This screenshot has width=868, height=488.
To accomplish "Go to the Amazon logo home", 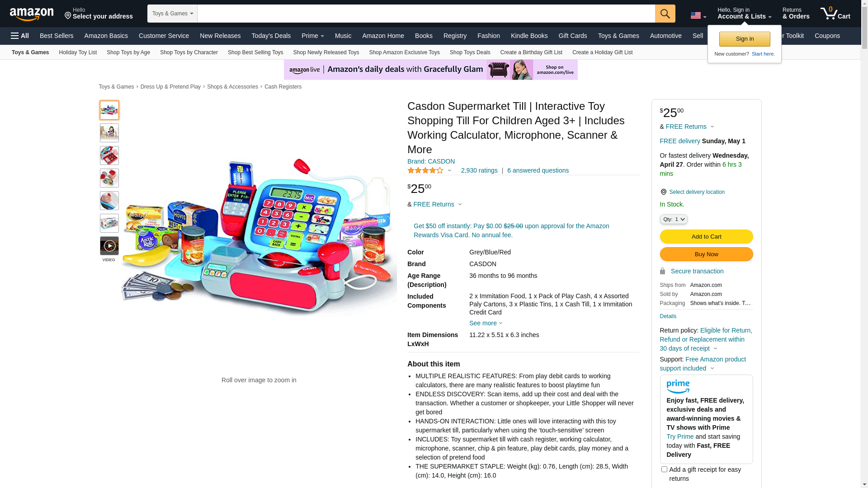I will point(32,14).
